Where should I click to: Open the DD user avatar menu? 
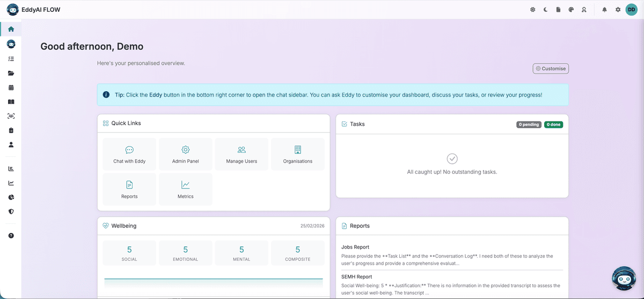631,10
